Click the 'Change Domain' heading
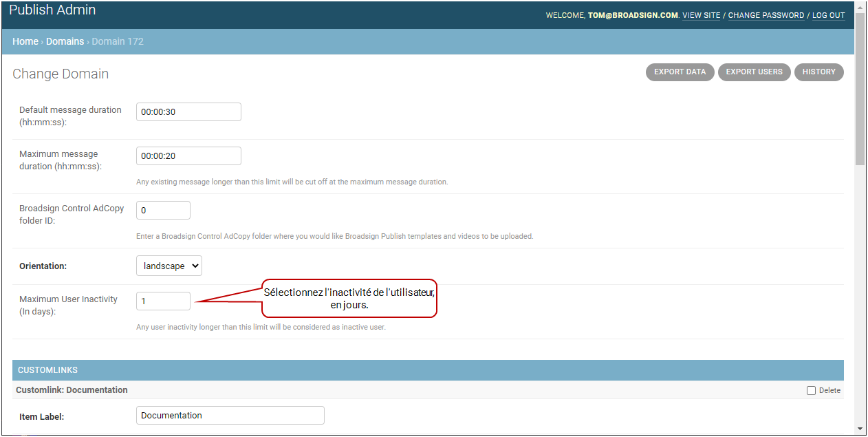This screenshot has width=868, height=437. point(61,74)
